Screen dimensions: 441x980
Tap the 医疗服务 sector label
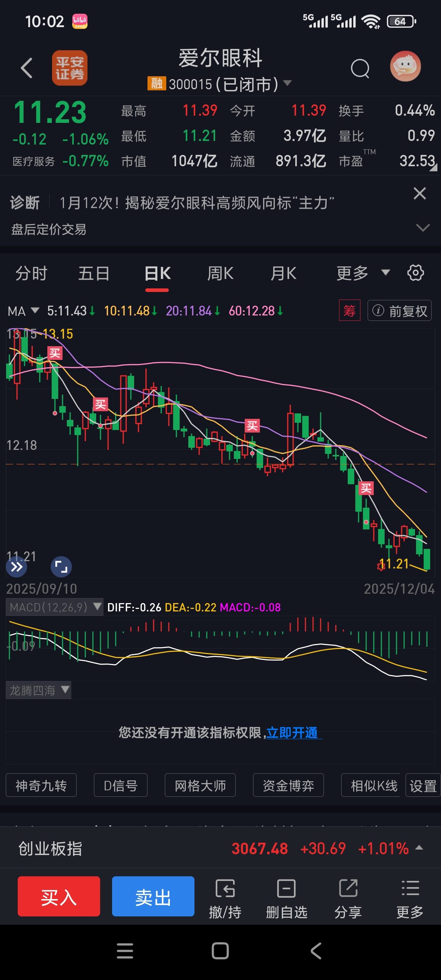pyautogui.click(x=34, y=161)
